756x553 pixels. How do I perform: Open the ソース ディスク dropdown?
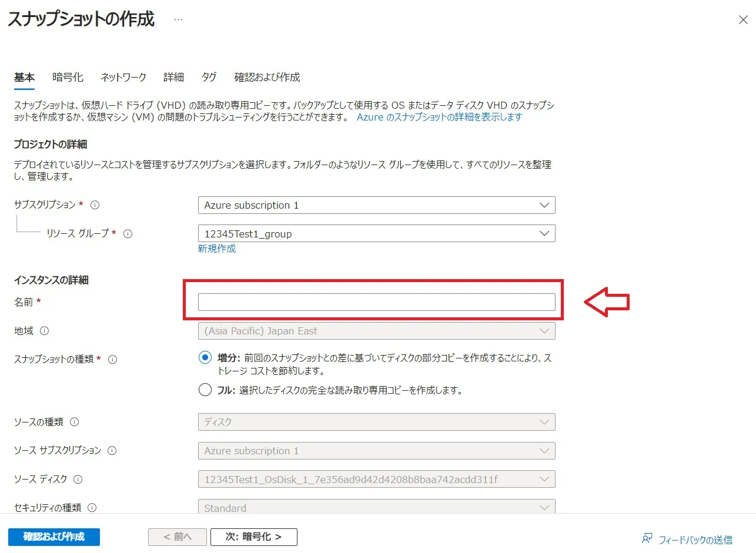point(377,480)
